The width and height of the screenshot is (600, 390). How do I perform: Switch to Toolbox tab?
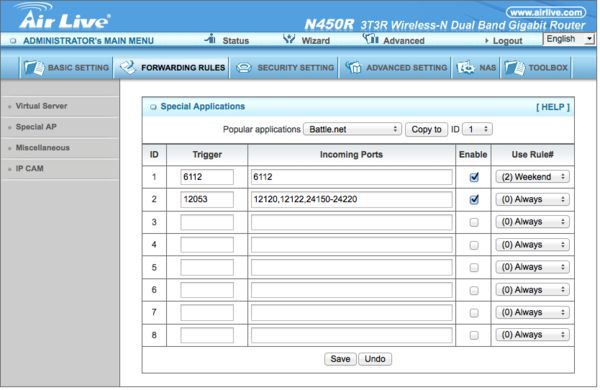pos(536,68)
